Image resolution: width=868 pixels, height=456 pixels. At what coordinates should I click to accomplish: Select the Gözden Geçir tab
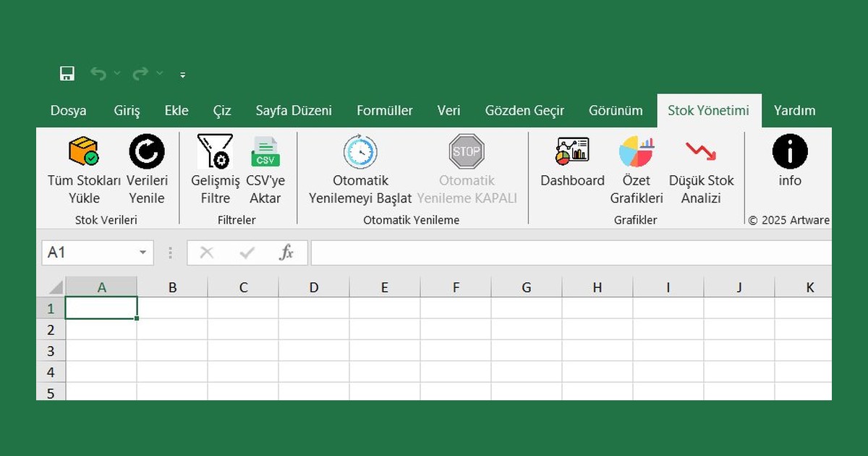[524, 110]
